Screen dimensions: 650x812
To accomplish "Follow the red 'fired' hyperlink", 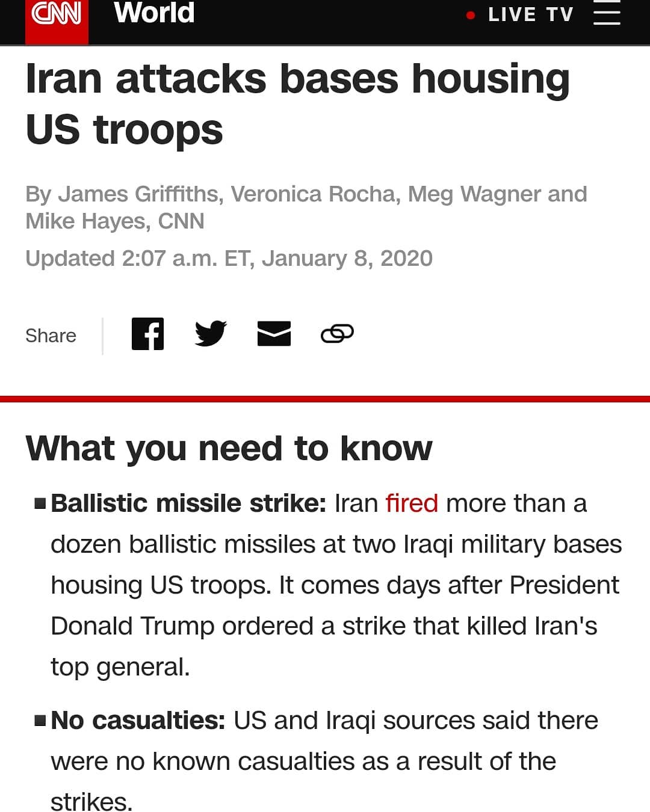I will pyautogui.click(x=412, y=503).
